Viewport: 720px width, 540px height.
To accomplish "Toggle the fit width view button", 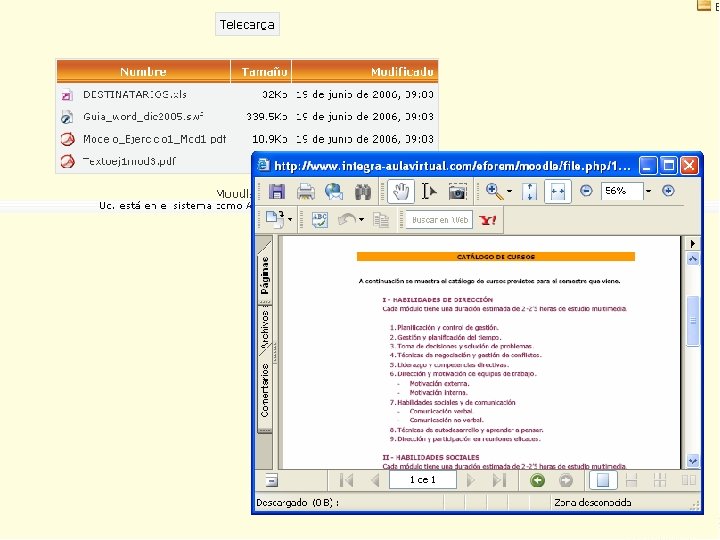I will click(x=558, y=191).
